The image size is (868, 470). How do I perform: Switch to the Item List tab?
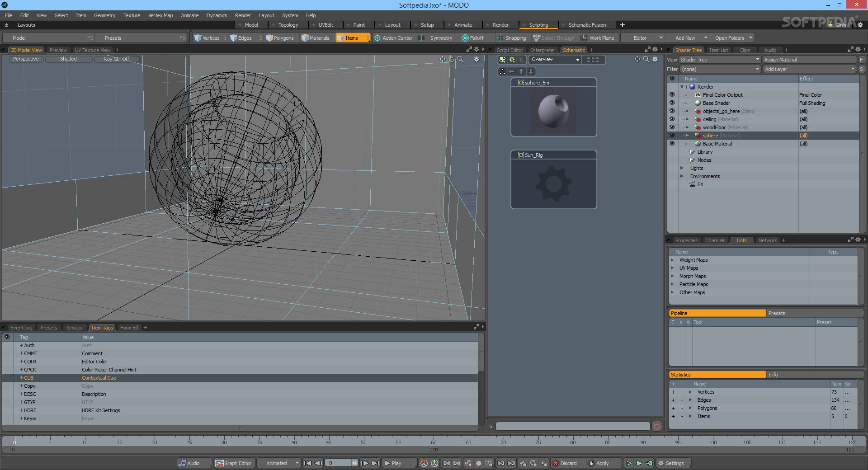(718, 50)
